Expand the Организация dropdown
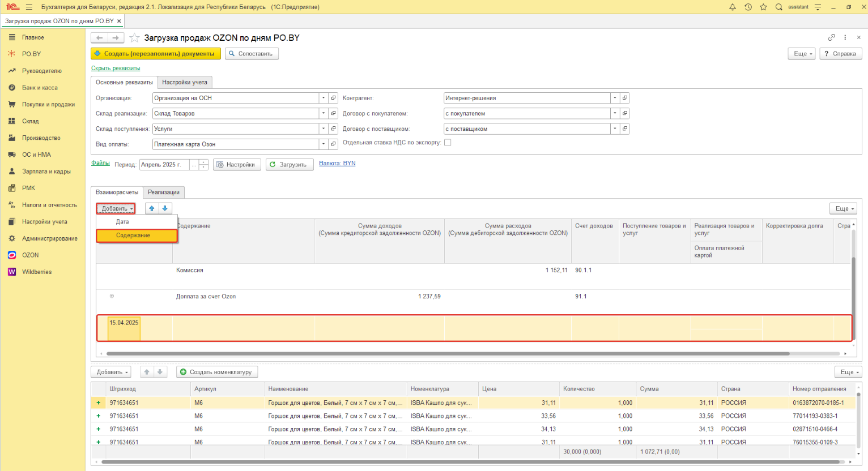This screenshot has height=471, width=868. coord(324,98)
